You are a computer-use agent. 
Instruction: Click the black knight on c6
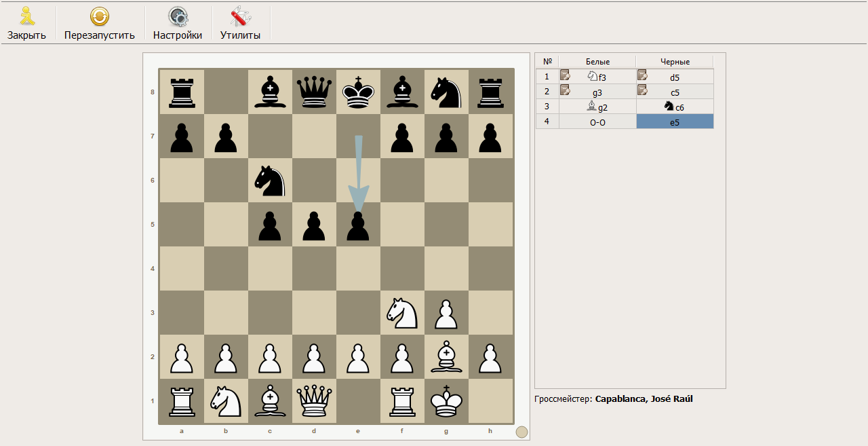point(270,181)
